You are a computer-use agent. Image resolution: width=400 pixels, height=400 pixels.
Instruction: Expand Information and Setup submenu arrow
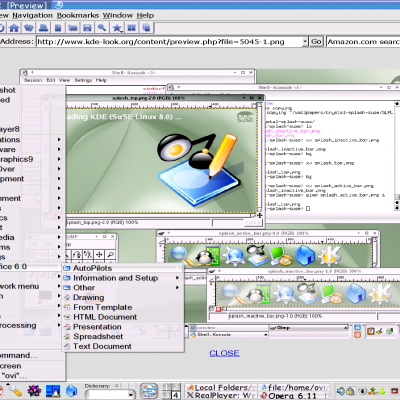pyautogui.click(x=177, y=278)
